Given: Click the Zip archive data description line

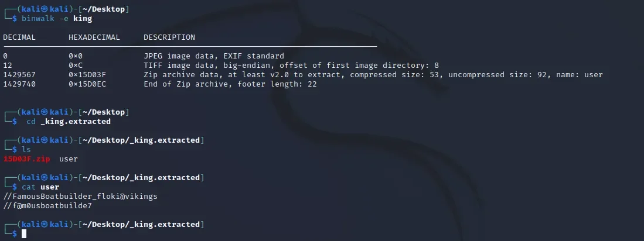Looking at the screenshot, I should [373, 75].
